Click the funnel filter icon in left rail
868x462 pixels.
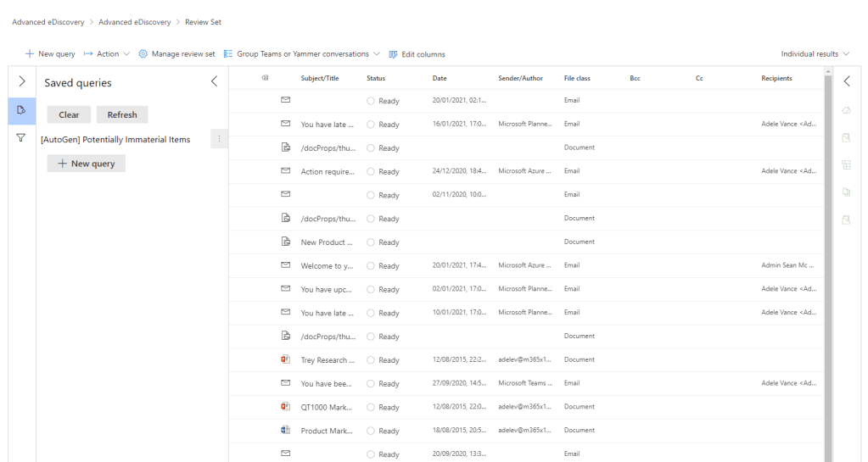[21, 138]
